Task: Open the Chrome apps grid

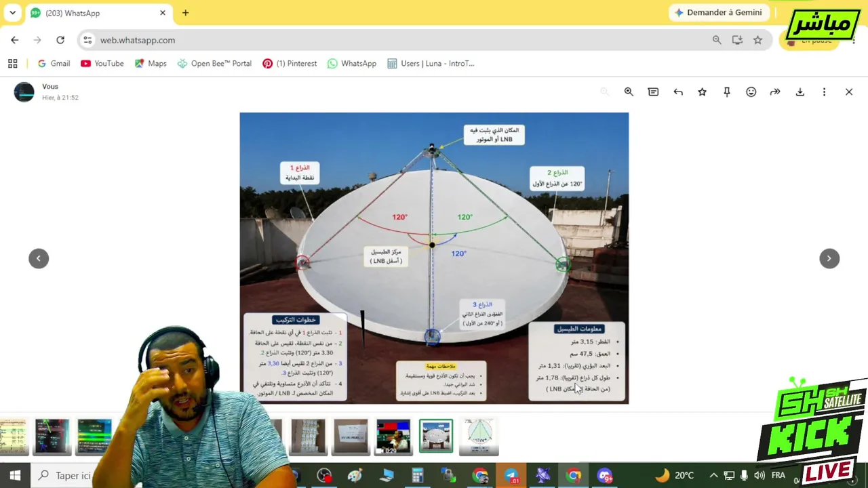Action: (12, 64)
